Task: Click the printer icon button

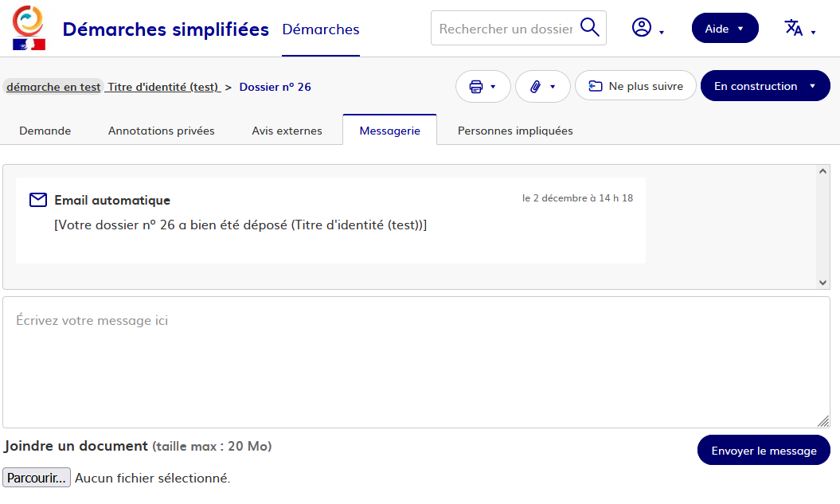Action: [x=476, y=87]
